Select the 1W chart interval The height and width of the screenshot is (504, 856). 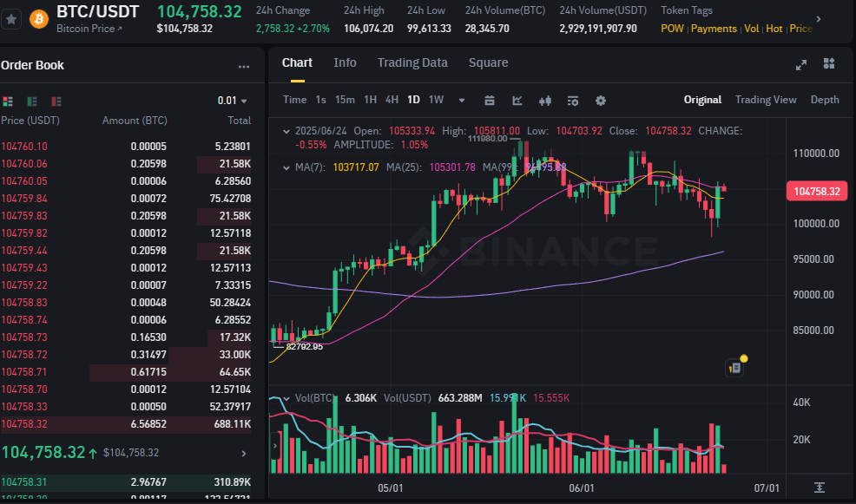coord(436,100)
